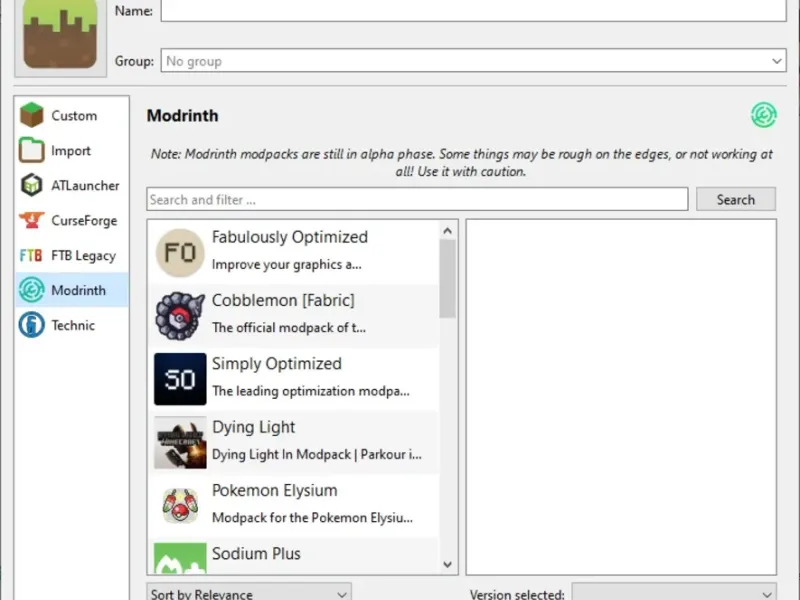The height and width of the screenshot is (600, 800).
Task: Click the Search button
Action: pyautogui.click(x=736, y=199)
